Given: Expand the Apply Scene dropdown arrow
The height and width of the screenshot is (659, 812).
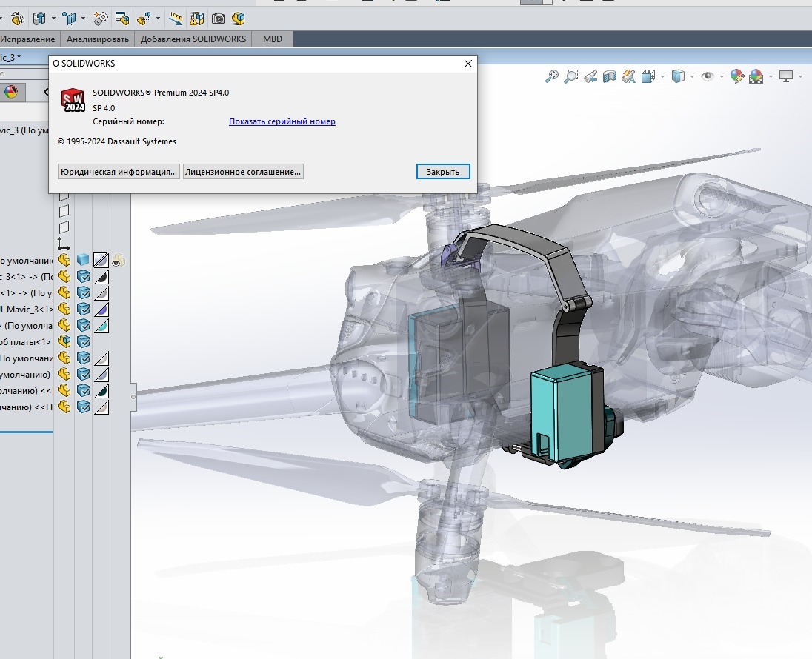Looking at the screenshot, I should pyautogui.click(x=771, y=76).
